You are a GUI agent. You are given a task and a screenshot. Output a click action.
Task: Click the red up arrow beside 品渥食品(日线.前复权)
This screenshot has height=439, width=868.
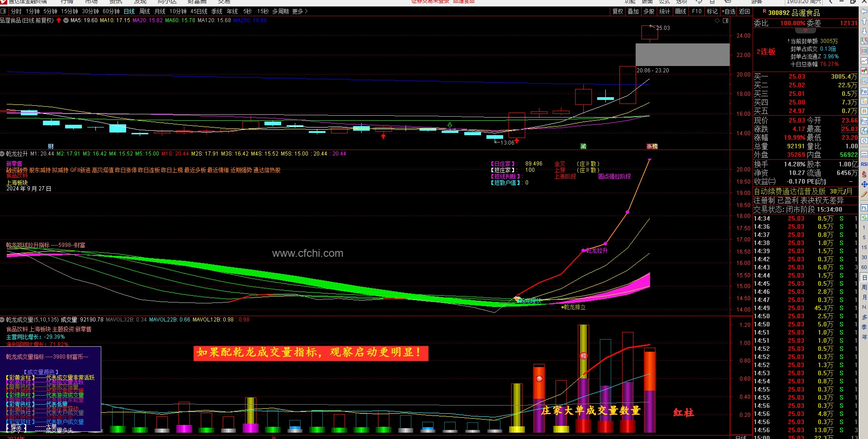[x=59, y=20]
